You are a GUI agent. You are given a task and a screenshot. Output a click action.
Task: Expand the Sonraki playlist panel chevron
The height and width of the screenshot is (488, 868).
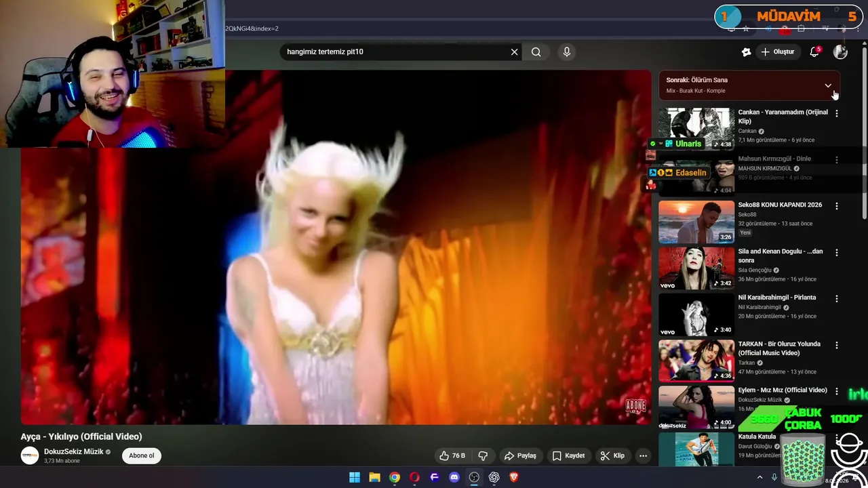[x=828, y=85]
